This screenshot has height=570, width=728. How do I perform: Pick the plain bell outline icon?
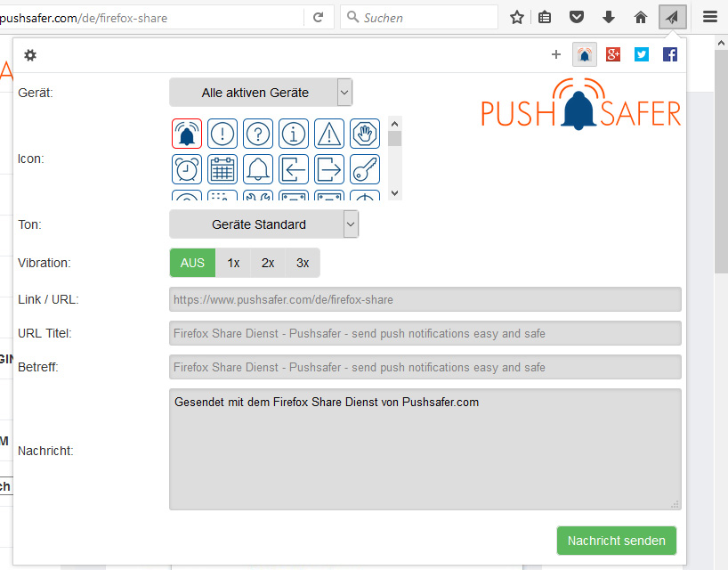coord(258,169)
